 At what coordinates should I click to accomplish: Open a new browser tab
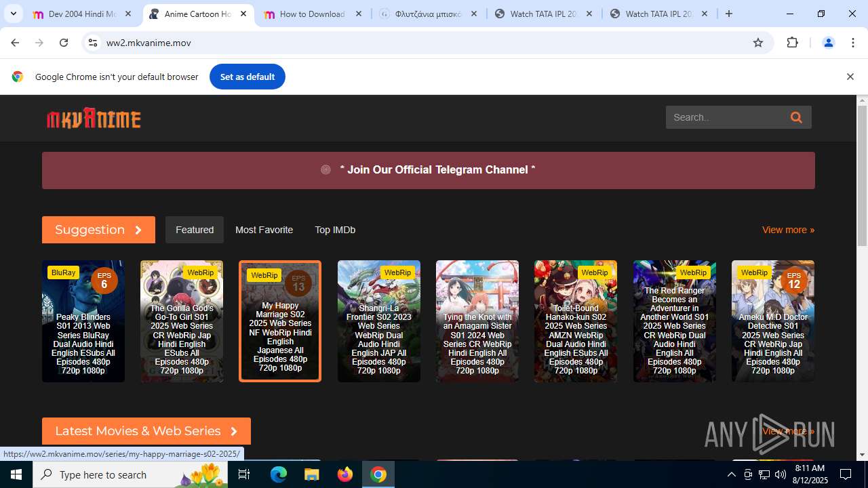[729, 14]
